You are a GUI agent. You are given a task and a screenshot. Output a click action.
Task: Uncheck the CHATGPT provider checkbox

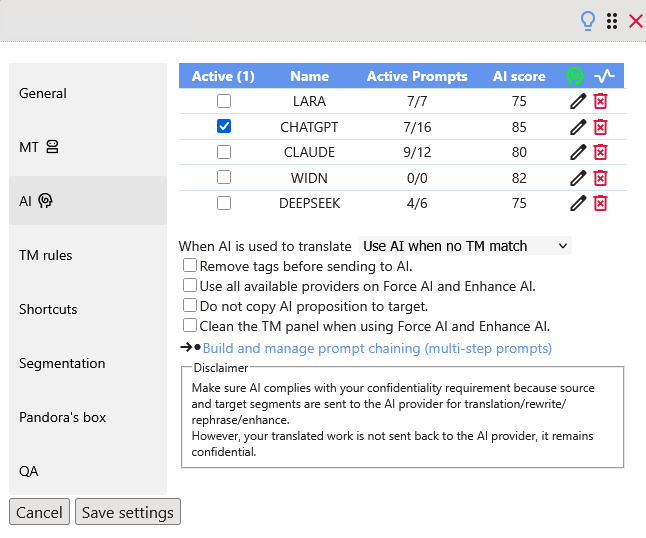pyautogui.click(x=224, y=126)
